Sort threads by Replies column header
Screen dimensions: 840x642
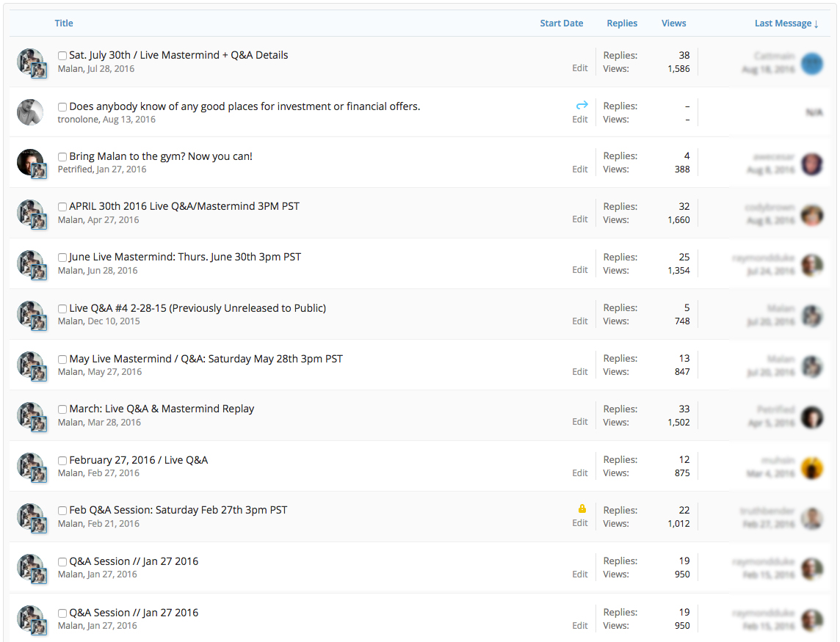point(621,23)
